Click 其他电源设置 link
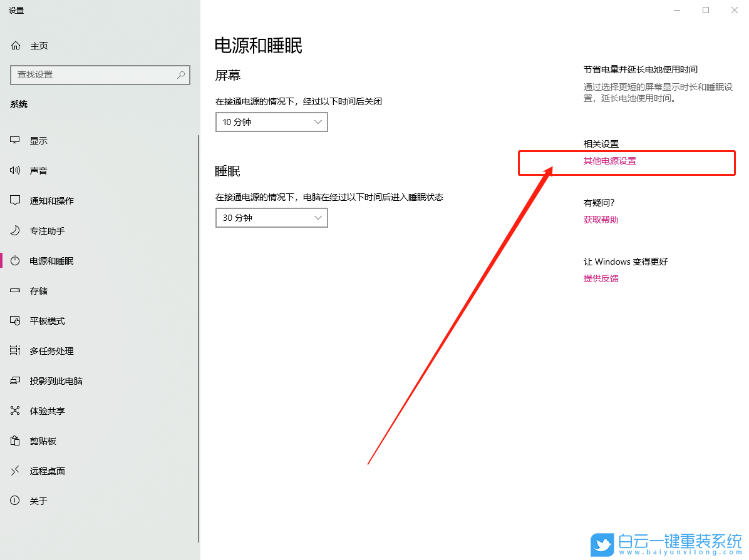 pyautogui.click(x=611, y=161)
